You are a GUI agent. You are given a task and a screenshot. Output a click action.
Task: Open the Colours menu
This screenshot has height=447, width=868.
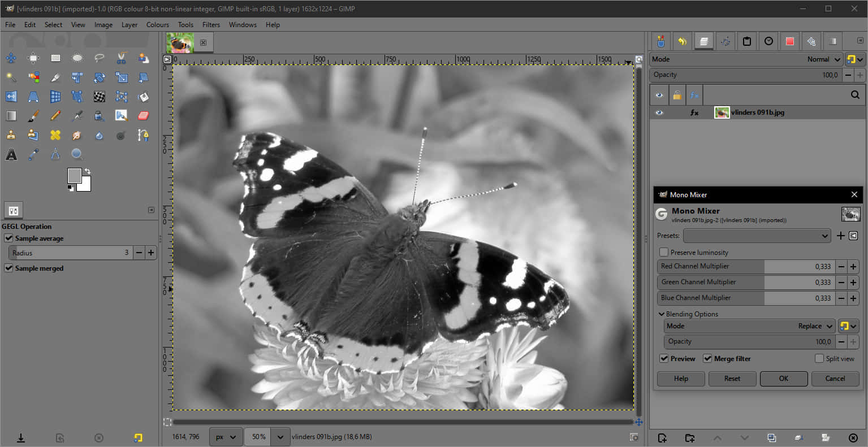point(157,25)
